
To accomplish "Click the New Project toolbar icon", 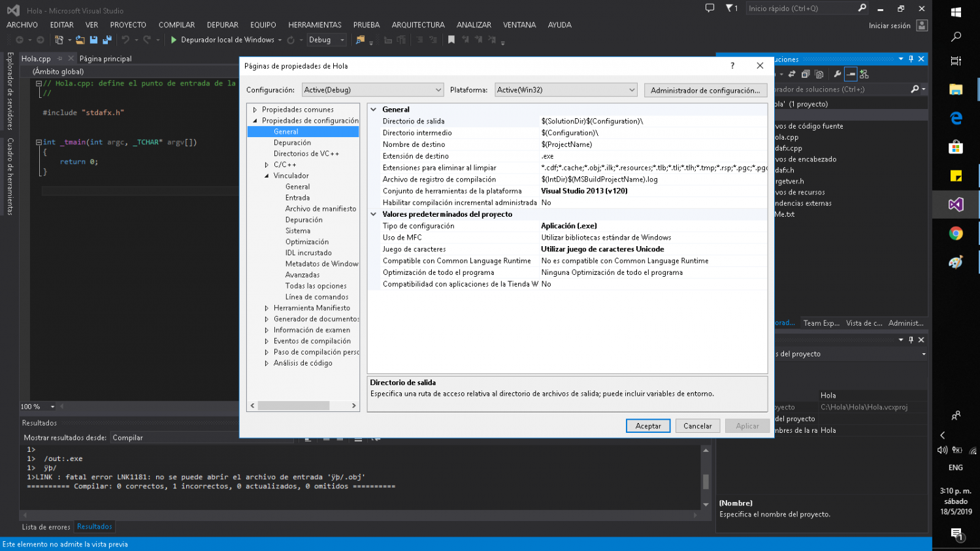I will coord(59,40).
